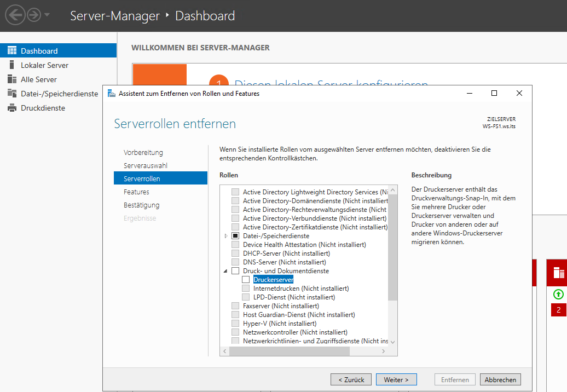Select Netzwerkcontroller (Nicht installiert) row
Screen dimensions: 567x392
click(x=295, y=332)
